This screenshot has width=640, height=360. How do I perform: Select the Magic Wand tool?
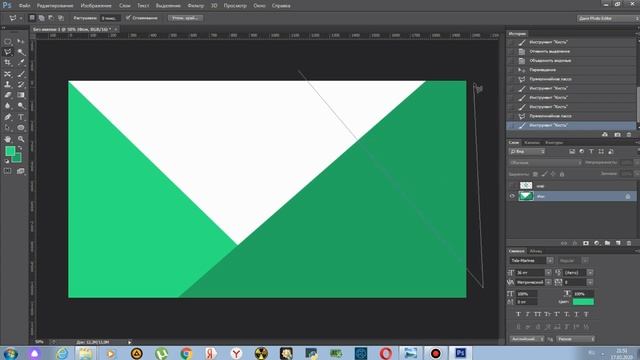pyautogui.click(x=21, y=52)
